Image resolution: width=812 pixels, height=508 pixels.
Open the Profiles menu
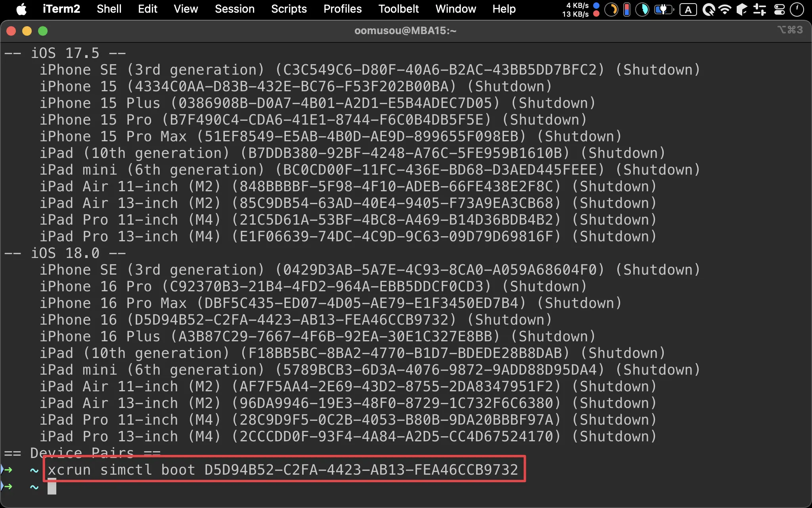pos(343,9)
